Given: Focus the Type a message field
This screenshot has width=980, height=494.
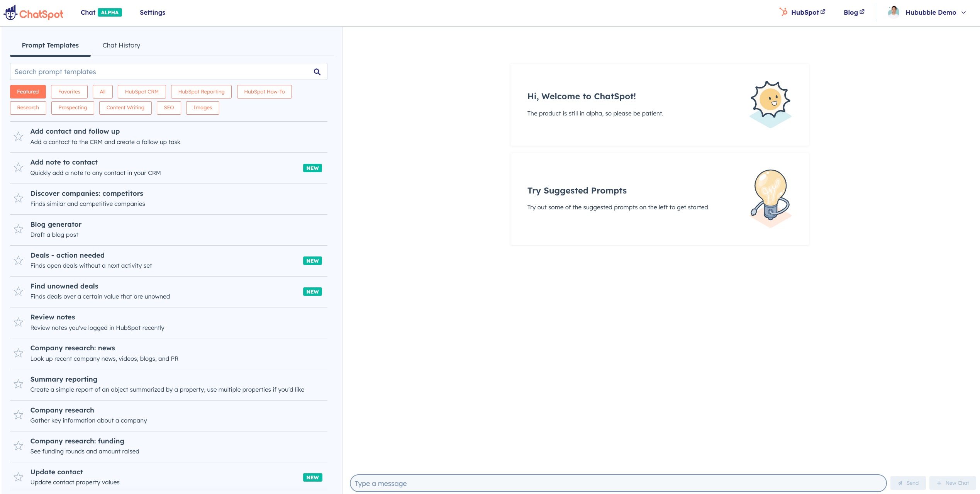Looking at the screenshot, I should [x=618, y=483].
